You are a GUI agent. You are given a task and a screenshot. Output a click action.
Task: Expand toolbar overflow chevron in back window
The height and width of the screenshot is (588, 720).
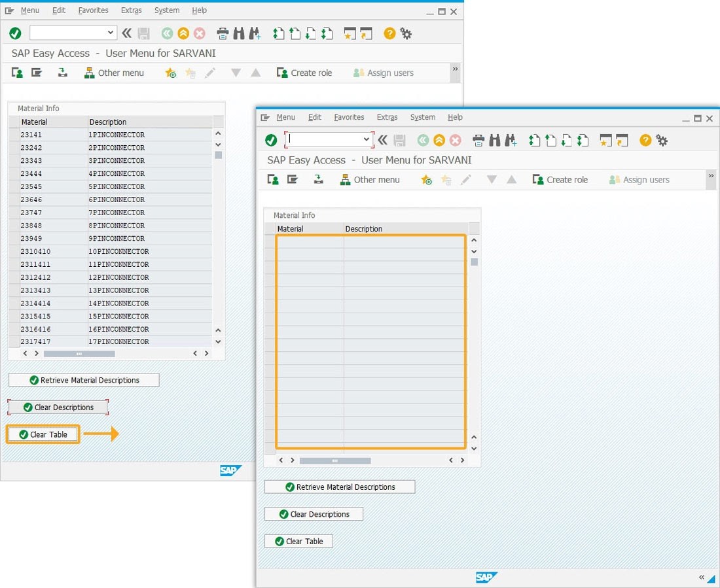tap(455, 69)
